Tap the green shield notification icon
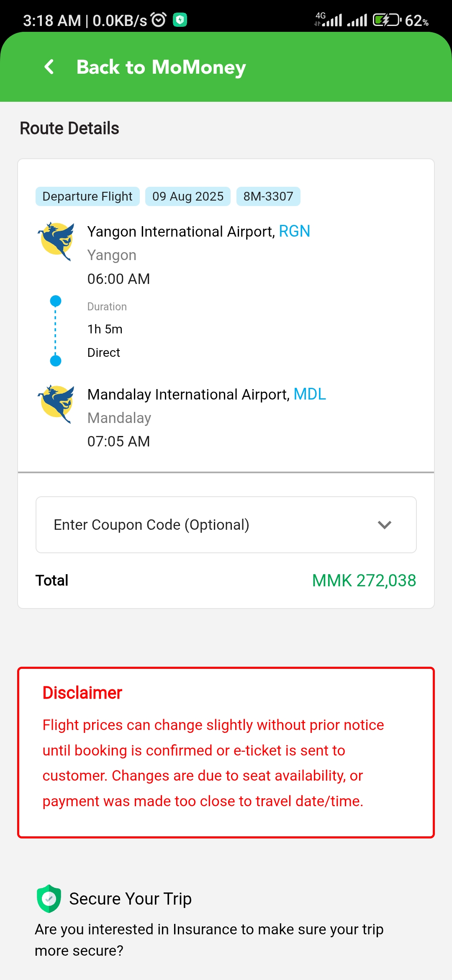This screenshot has width=452, height=980. (180, 20)
